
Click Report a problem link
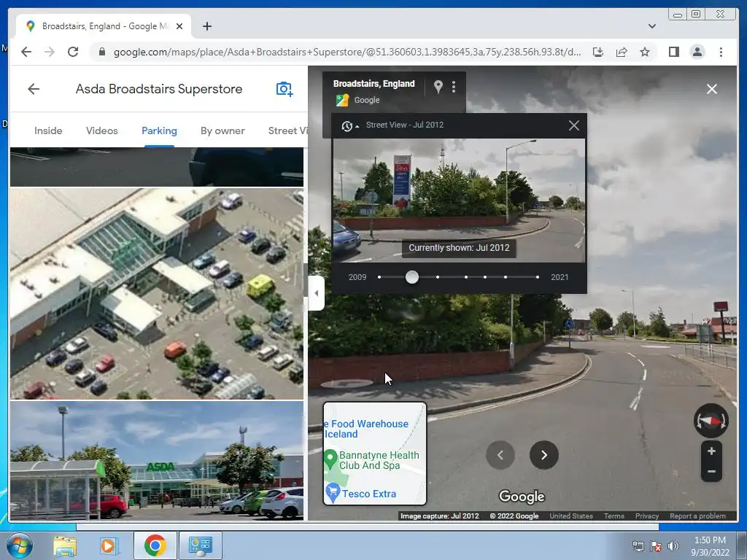tap(697, 516)
